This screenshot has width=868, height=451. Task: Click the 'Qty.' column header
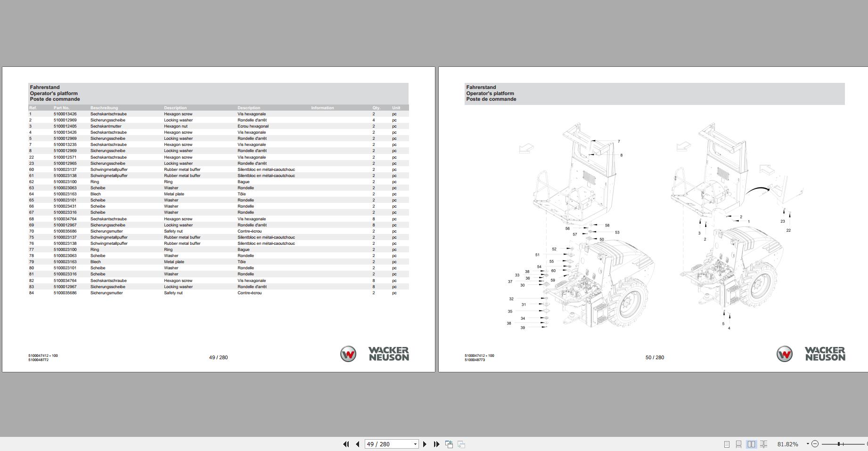tap(376, 108)
